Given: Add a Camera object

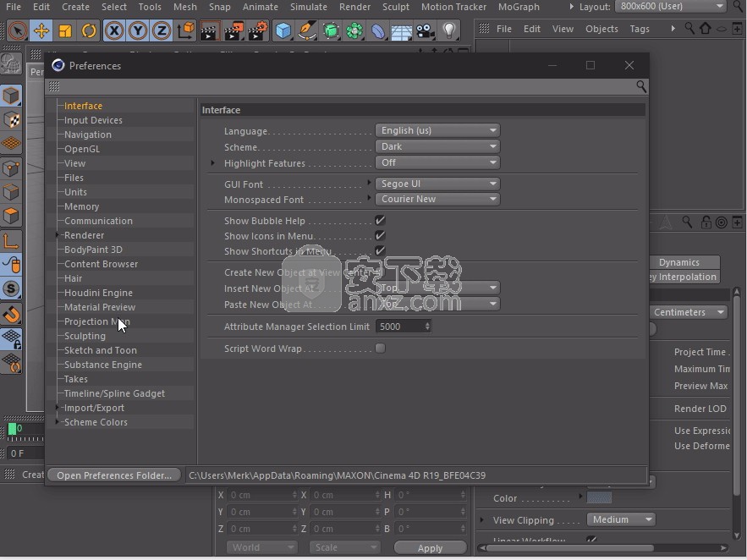Looking at the screenshot, I should tap(425, 31).
